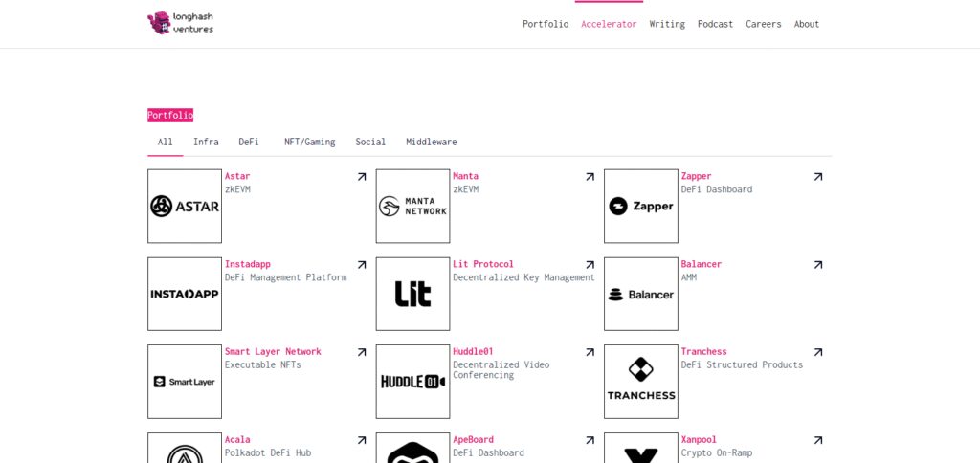Click arrow icon next to Lit Protocol

590,265
